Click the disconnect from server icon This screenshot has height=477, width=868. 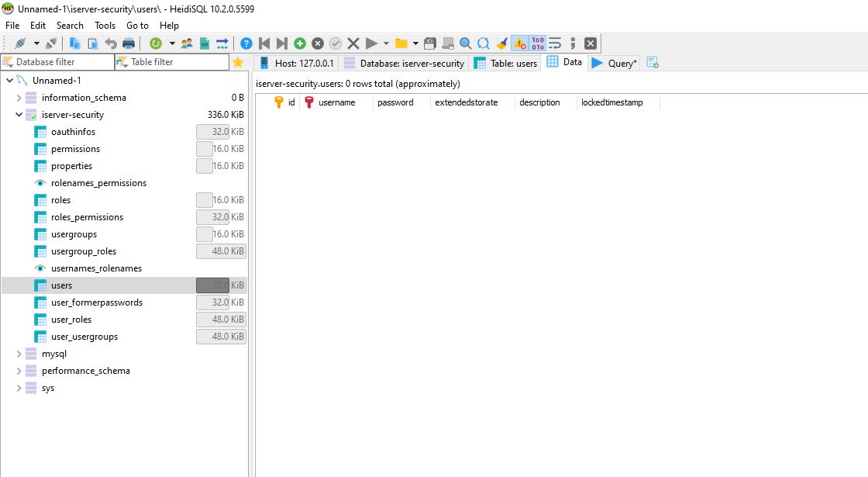pos(51,43)
